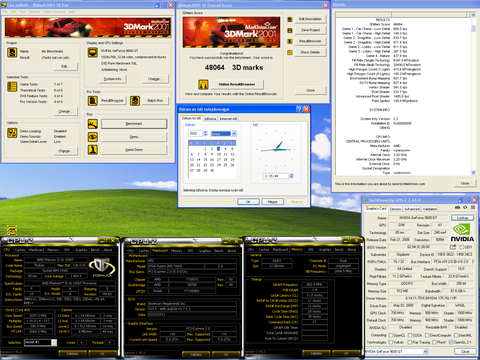This screenshot has width=480, height=360.
Task: Click the Bus Interface question mark icon
Action: click(473, 262)
